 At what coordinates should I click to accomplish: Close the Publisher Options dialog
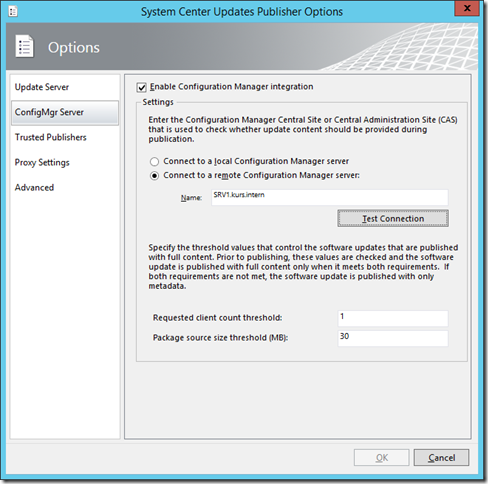[x=467, y=9]
